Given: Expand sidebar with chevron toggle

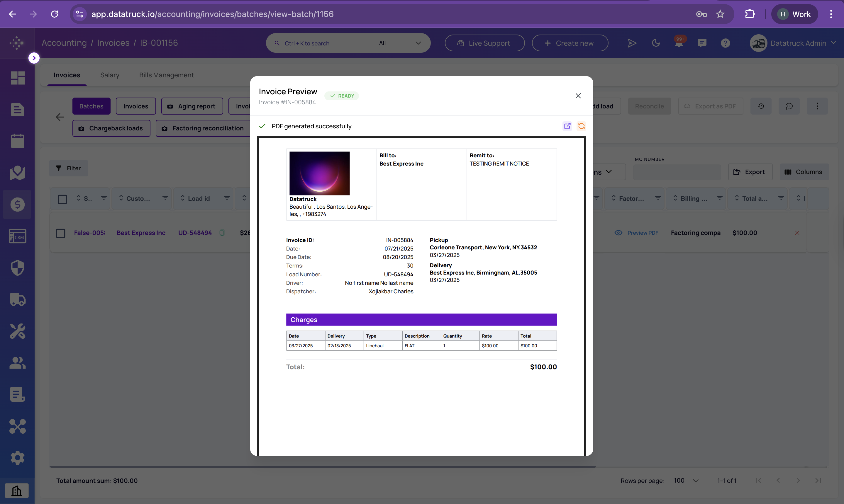Looking at the screenshot, I should [x=34, y=58].
